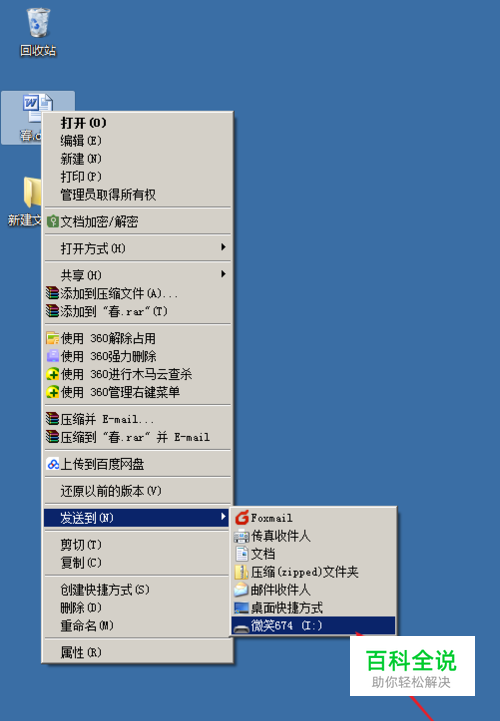Choose 编辑(E) in the context menu
The width and height of the screenshot is (500, 721).
(x=138, y=141)
